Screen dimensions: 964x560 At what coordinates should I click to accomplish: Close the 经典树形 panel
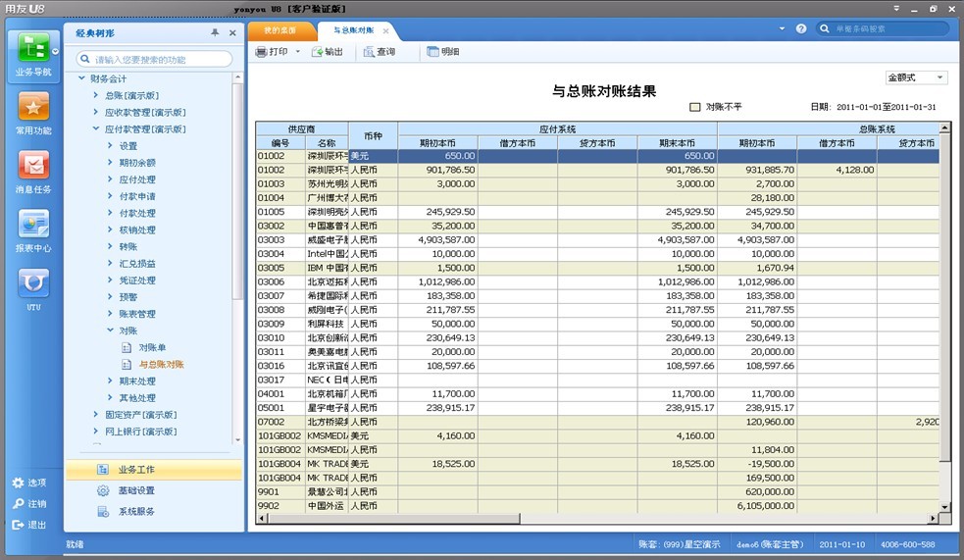tap(232, 32)
